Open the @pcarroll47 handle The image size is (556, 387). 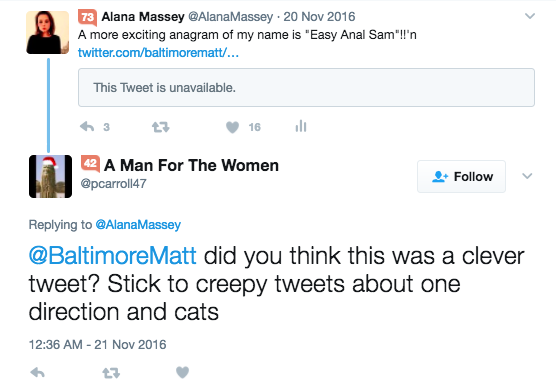point(113,183)
